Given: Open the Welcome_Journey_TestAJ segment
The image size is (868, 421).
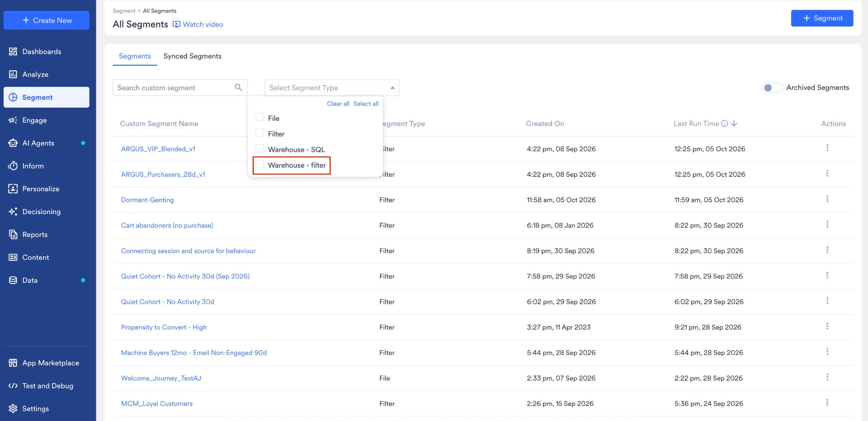Looking at the screenshot, I should [x=161, y=378].
